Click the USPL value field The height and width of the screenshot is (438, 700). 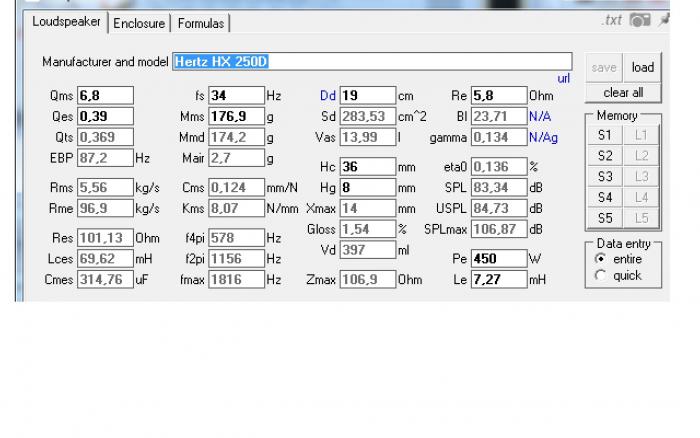click(499, 208)
